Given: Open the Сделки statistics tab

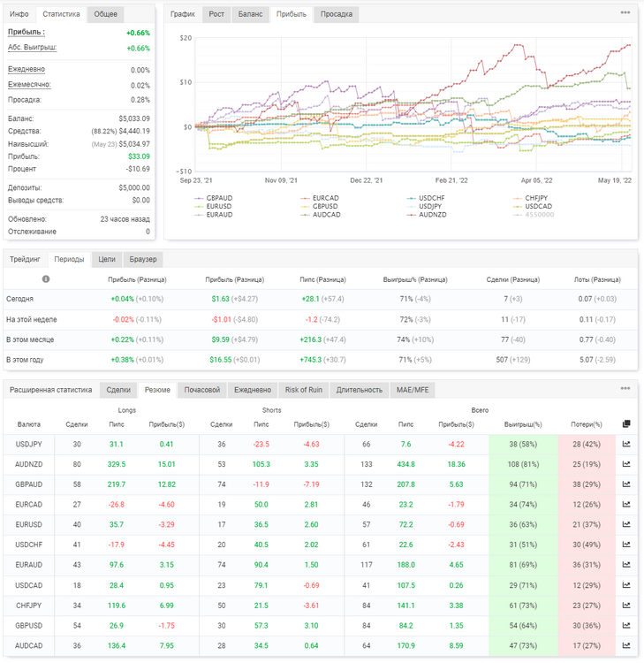Looking at the screenshot, I should (x=118, y=390).
